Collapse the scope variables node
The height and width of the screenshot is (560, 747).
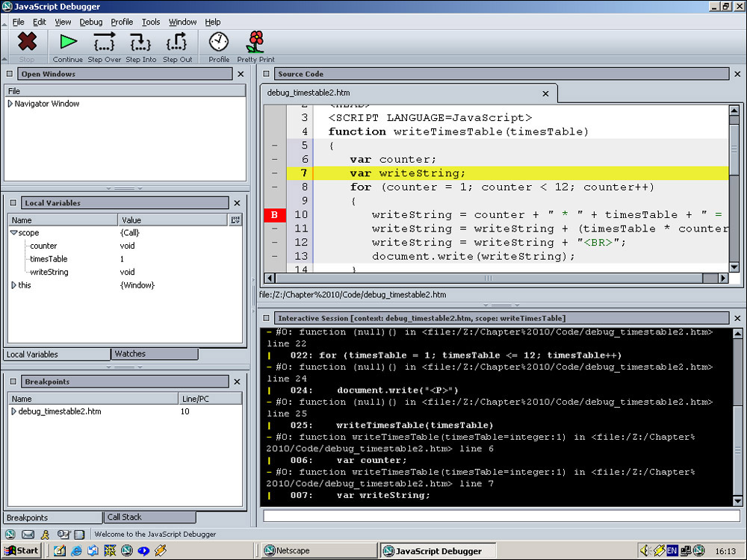click(x=13, y=233)
